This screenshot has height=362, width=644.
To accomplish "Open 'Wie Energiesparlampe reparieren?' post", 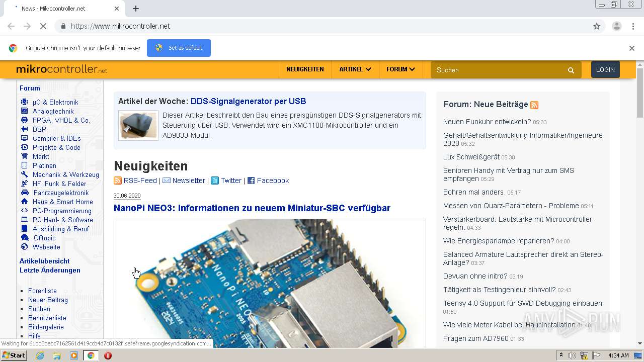I will pos(499,241).
